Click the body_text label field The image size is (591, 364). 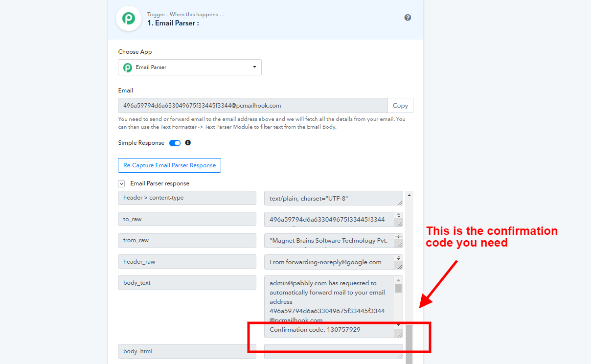(187, 283)
